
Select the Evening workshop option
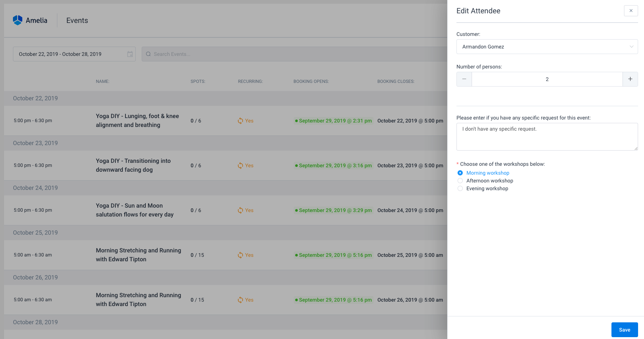tap(460, 188)
